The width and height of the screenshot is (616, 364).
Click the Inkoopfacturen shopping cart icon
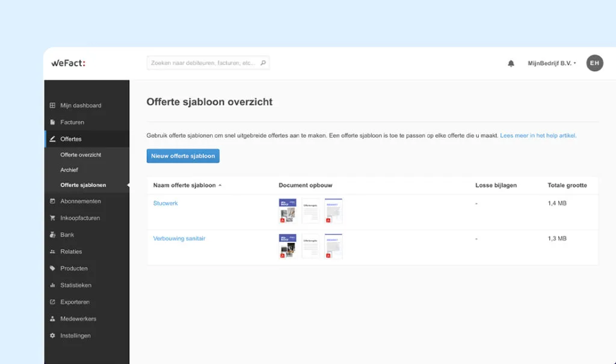[x=53, y=218]
